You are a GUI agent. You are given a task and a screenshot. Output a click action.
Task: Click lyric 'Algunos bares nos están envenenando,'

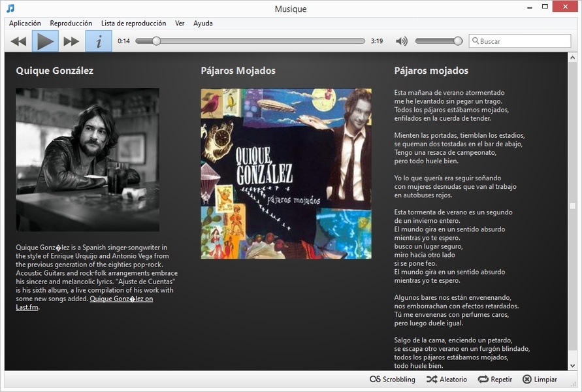453,298
